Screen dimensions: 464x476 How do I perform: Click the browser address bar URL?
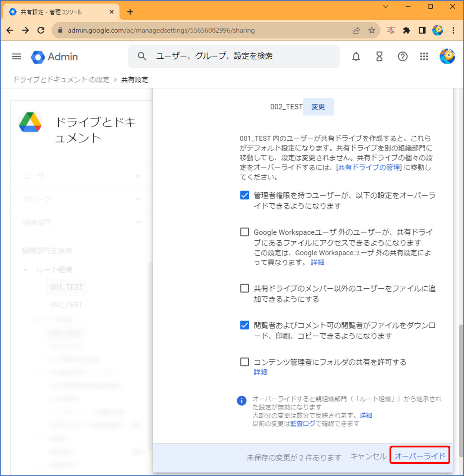161,30
